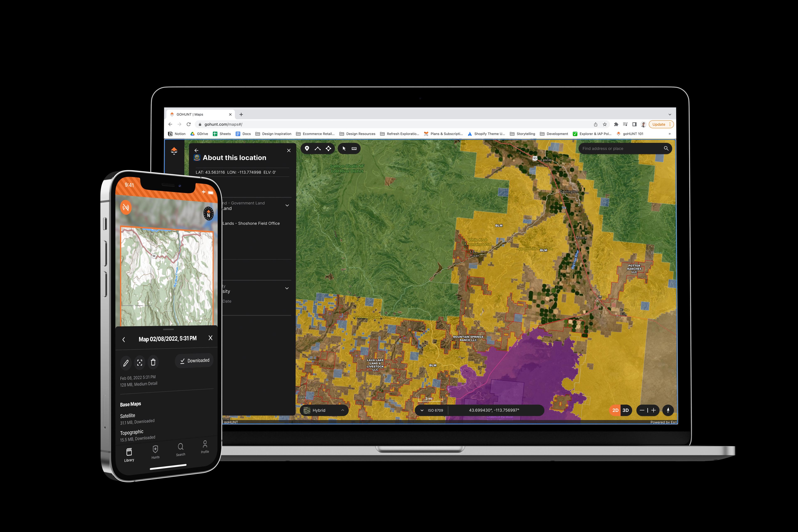Tap the pencil edit icon on phone
This screenshot has width=798, height=532.
point(126,363)
